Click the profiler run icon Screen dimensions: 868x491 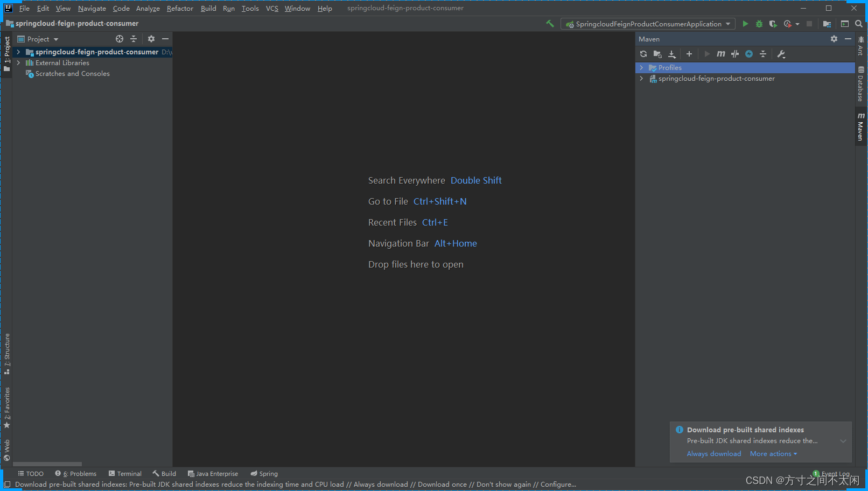click(788, 24)
